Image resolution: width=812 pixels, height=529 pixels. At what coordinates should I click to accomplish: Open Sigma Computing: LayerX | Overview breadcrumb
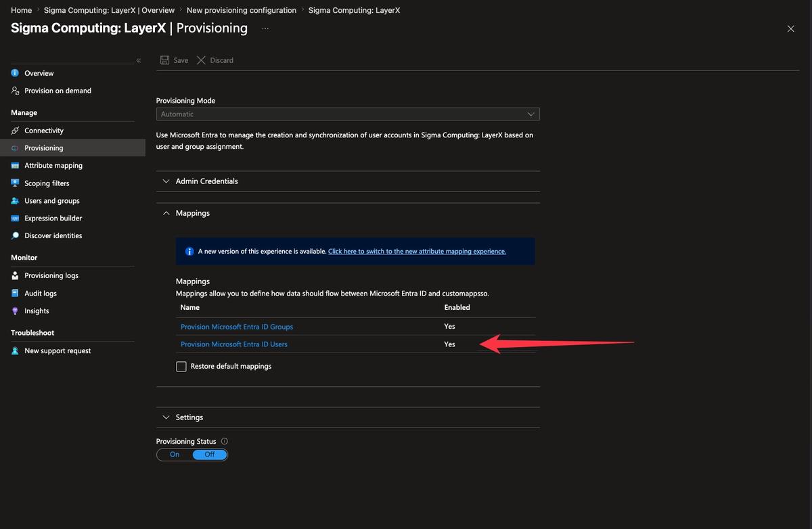coord(109,10)
